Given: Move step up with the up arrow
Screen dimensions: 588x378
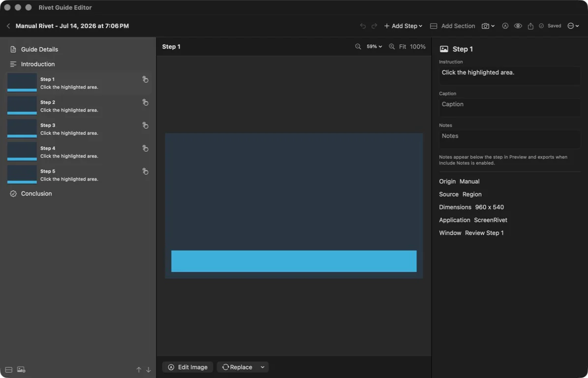Looking at the screenshot, I should 139,370.
